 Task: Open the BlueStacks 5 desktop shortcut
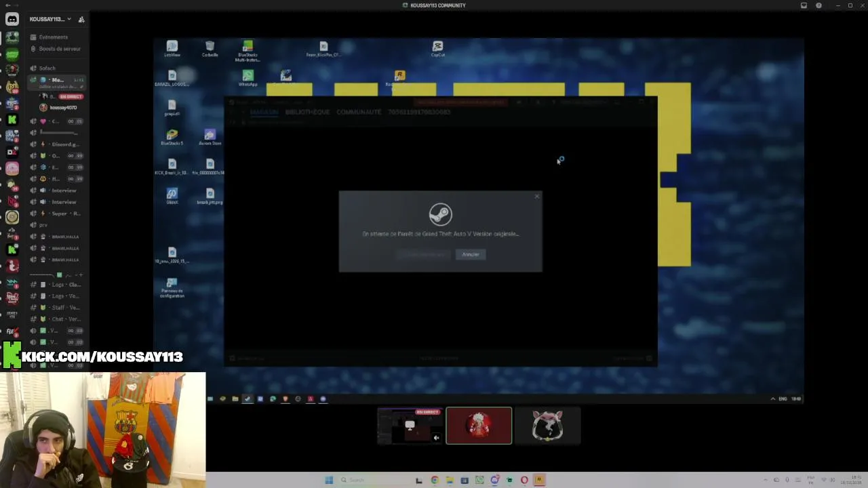pyautogui.click(x=172, y=138)
